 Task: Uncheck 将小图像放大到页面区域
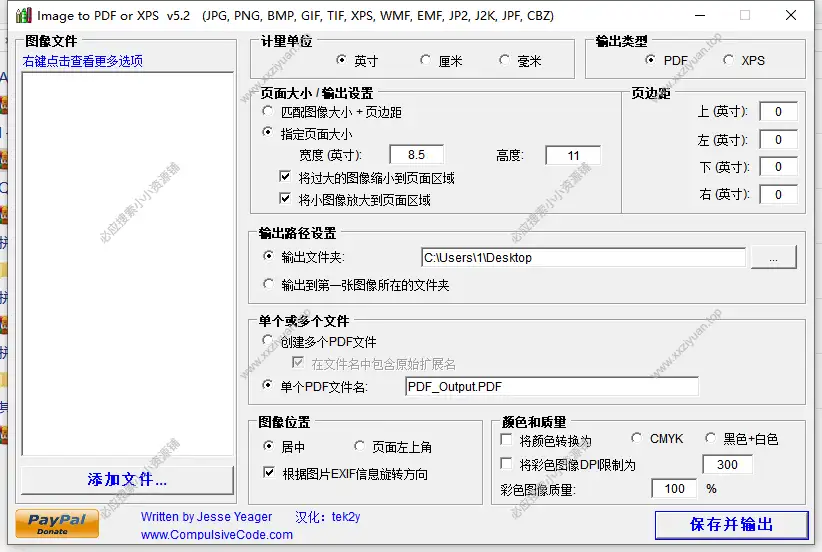pyautogui.click(x=286, y=200)
